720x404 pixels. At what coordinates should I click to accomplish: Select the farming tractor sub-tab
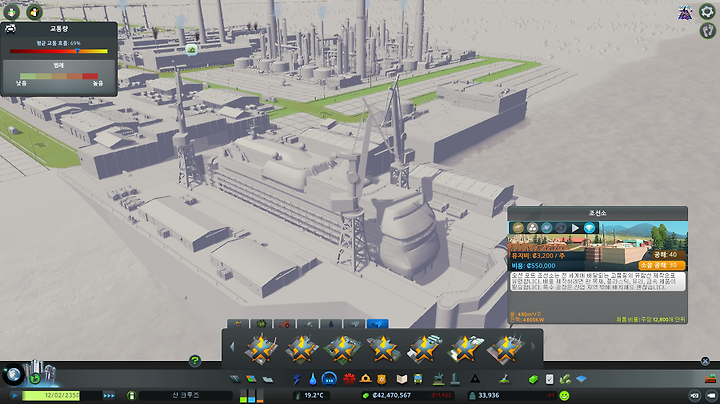[x=285, y=324]
